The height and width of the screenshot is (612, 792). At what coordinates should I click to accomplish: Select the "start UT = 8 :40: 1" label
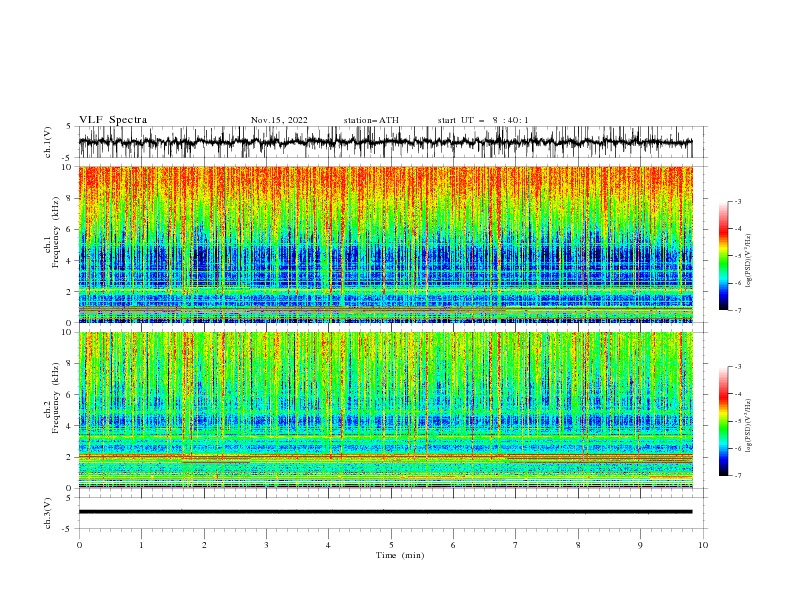coord(483,120)
